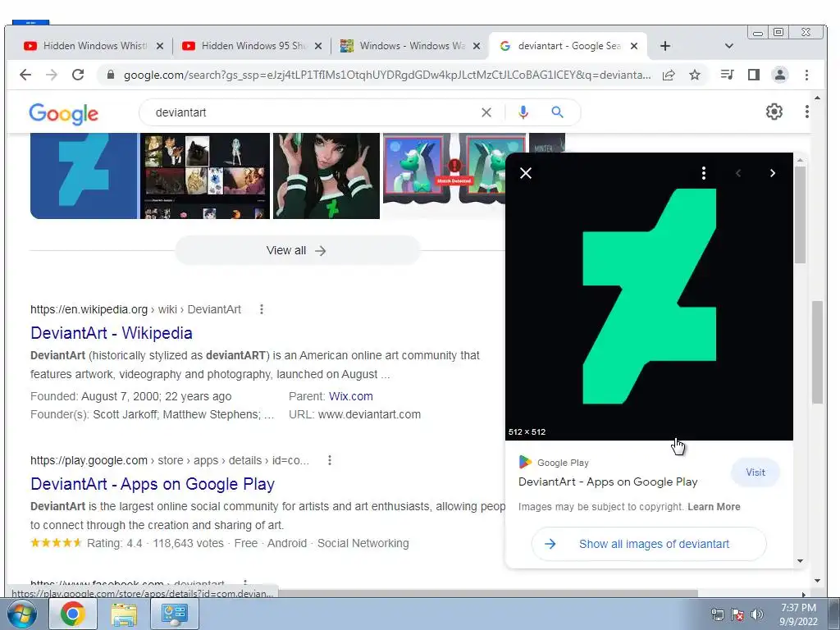Click the padlock site info icon
The width and height of the screenshot is (840, 630).
pyautogui.click(x=111, y=75)
